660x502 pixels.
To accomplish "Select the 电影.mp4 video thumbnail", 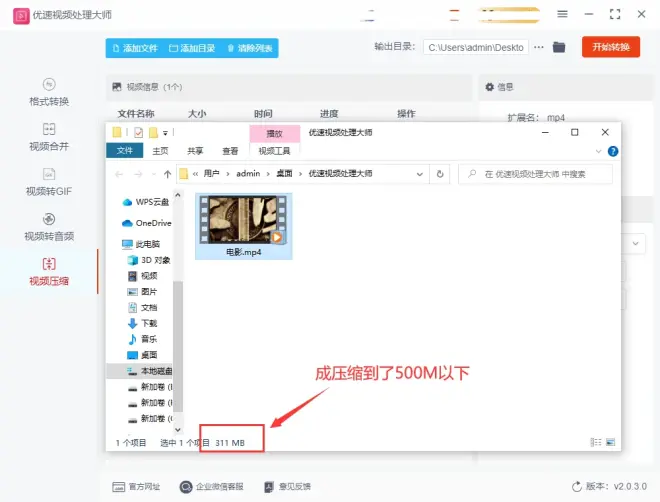I will click(x=243, y=226).
